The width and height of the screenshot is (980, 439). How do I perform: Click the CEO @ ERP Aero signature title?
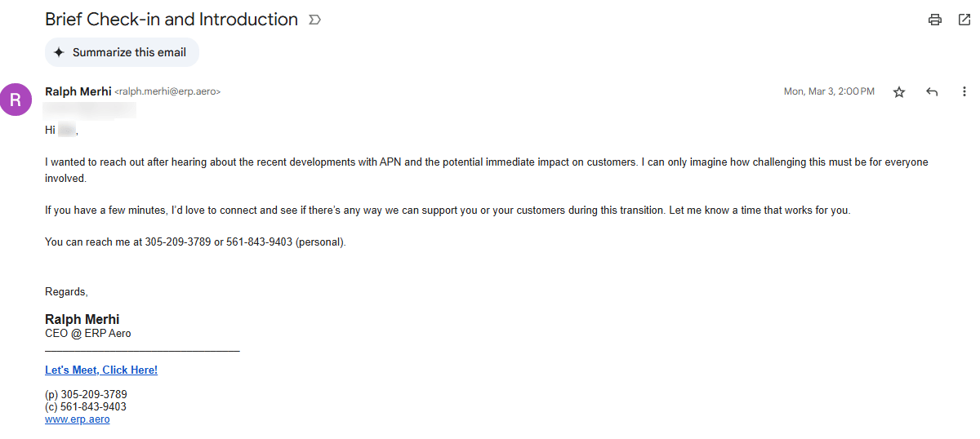[x=88, y=333]
